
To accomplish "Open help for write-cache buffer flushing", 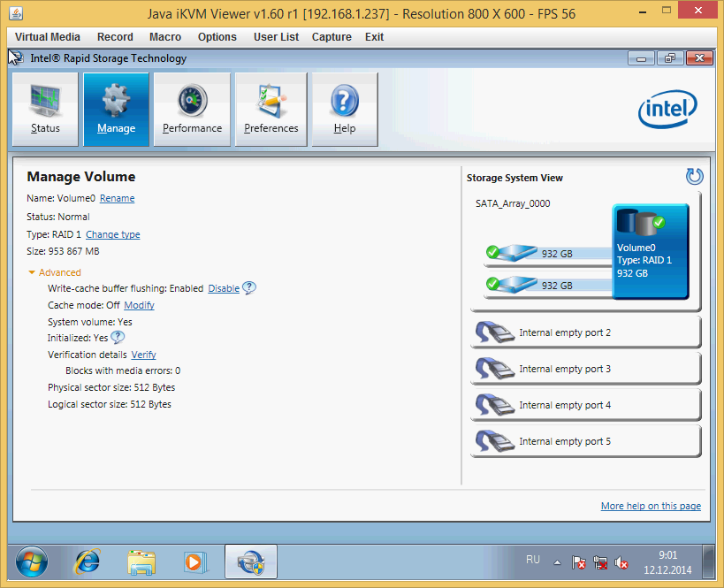I will tap(249, 287).
